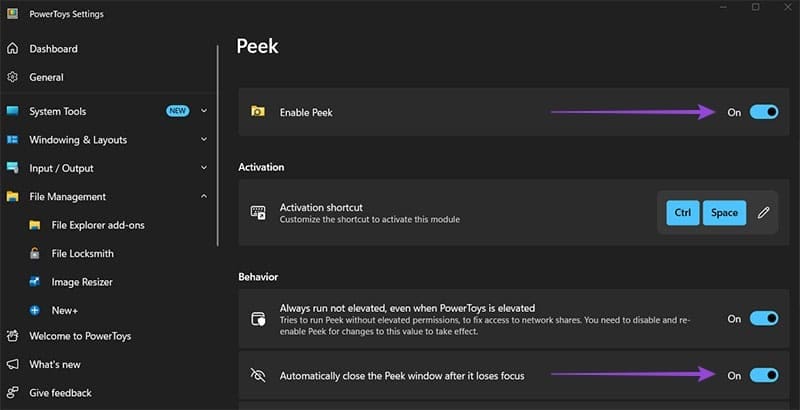
Task: Toggle Always run not elevated switch
Action: coord(763,319)
